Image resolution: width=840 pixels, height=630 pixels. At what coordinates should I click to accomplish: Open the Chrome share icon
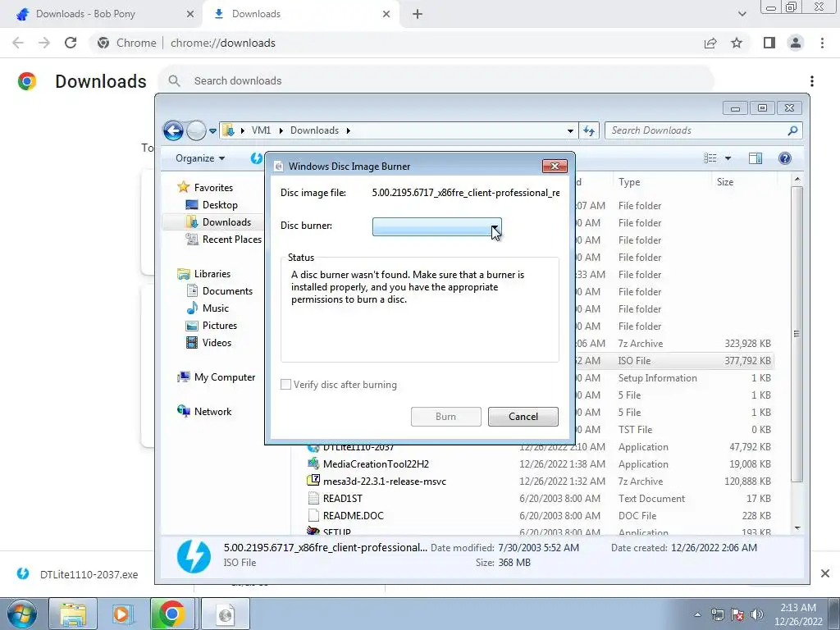tap(710, 43)
